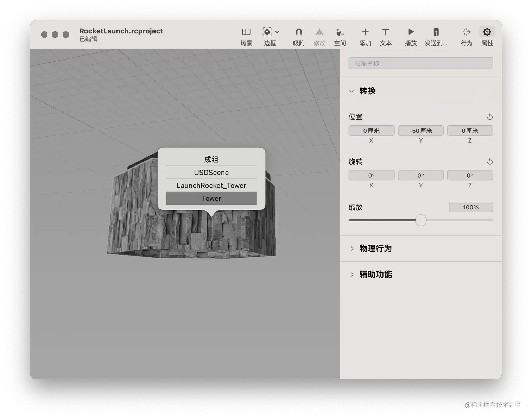The image size is (532, 419).
Task: Collapse the 转换 section
Action: pos(351,91)
